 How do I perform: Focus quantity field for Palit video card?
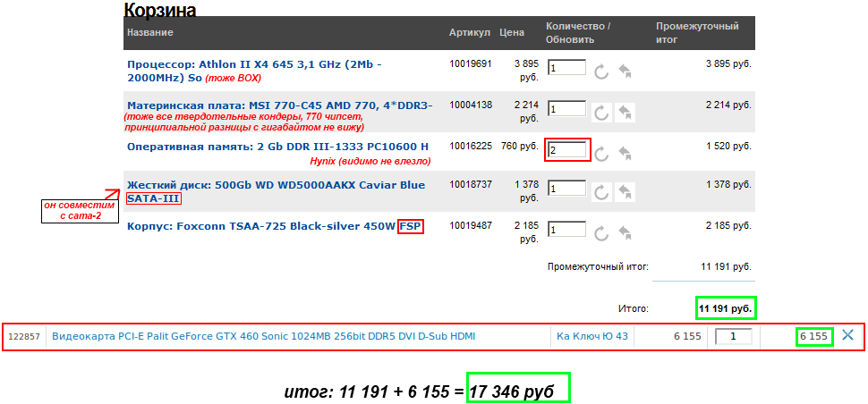coord(734,336)
